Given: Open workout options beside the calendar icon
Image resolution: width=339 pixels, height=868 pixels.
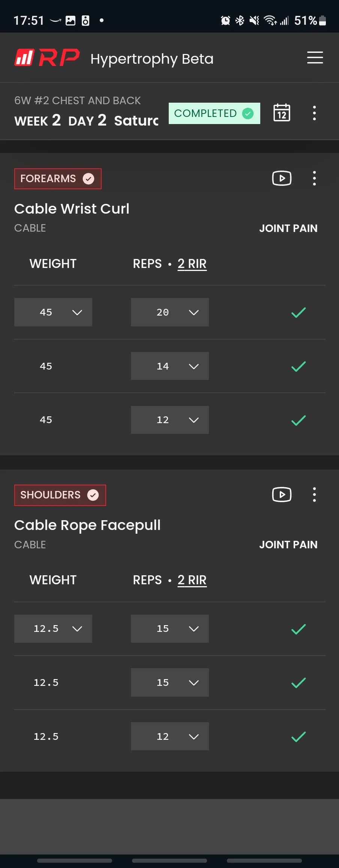Looking at the screenshot, I should [x=314, y=113].
